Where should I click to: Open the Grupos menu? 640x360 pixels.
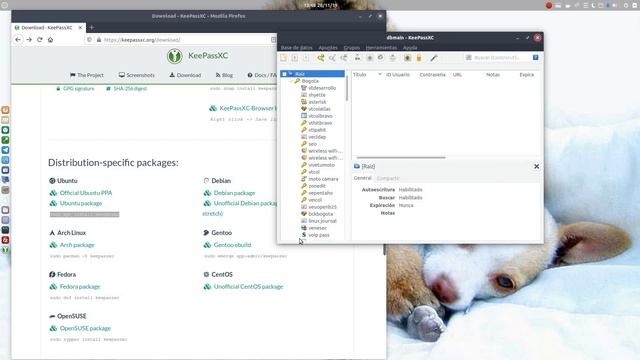351,48
